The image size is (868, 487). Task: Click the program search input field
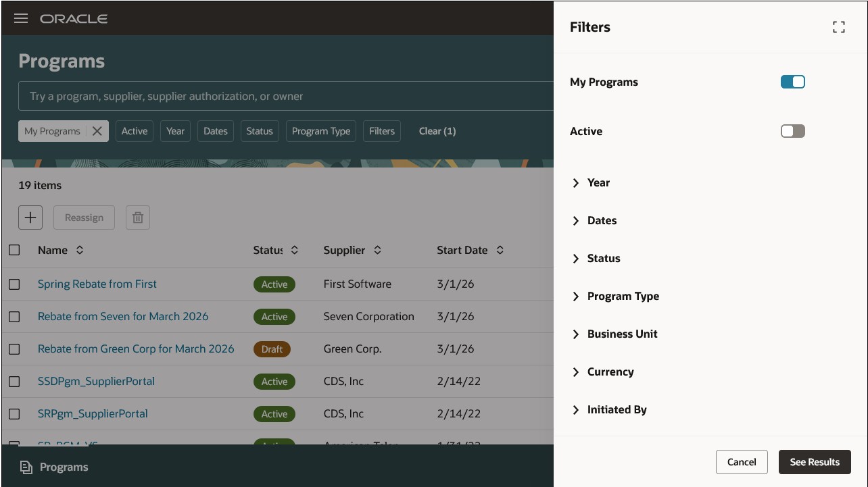pyautogui.click(x=284, y=95)
